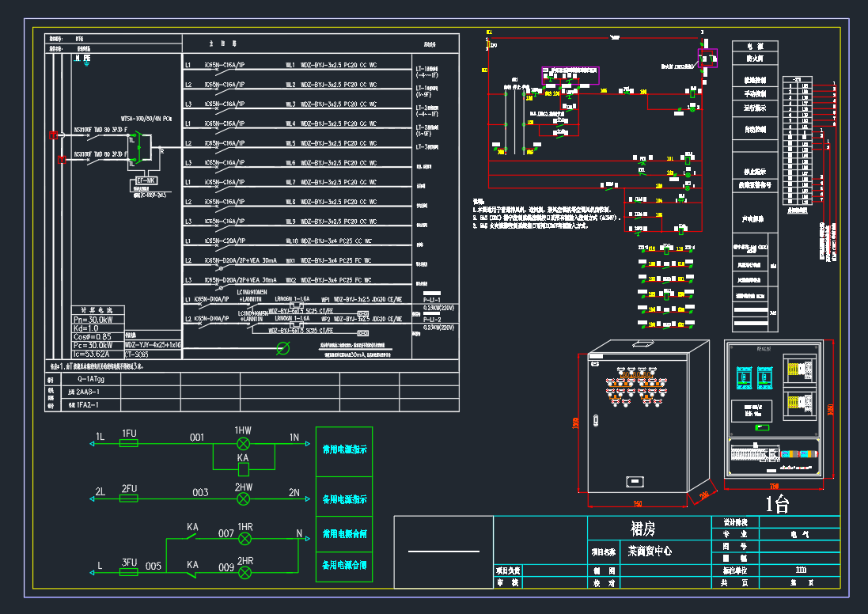
Task: Select the cyan label 常用电源合闸
Action: point(344,534)
